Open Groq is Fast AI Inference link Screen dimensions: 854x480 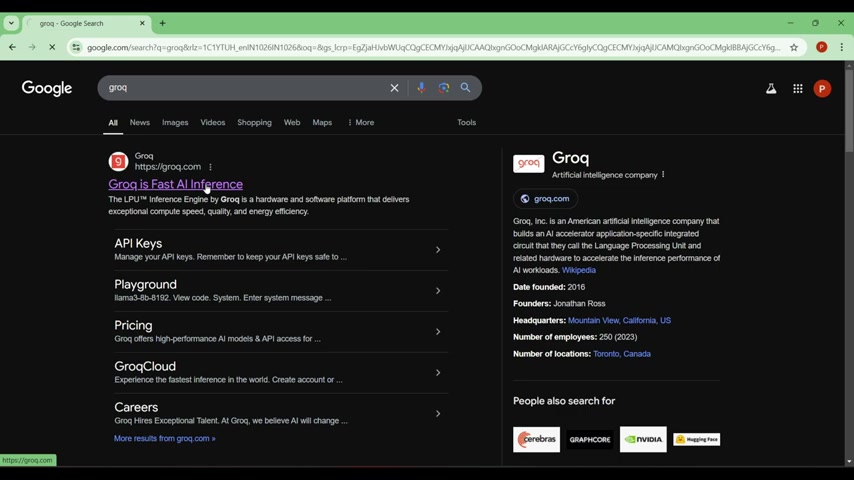click(175, 184)
